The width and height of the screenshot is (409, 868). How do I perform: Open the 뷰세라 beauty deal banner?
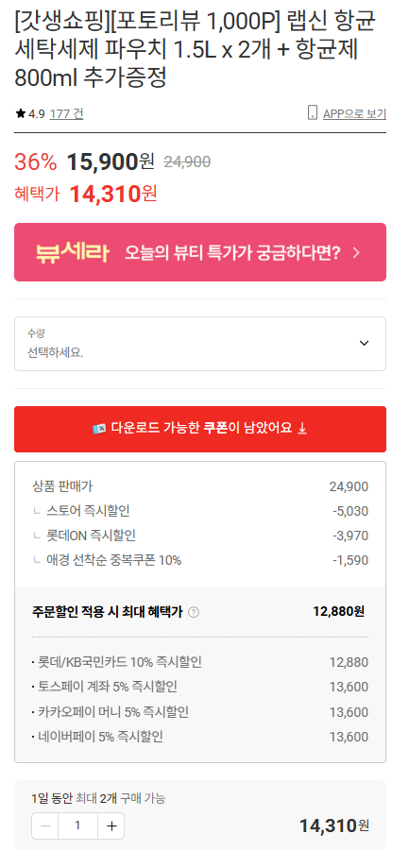[200, 252]
